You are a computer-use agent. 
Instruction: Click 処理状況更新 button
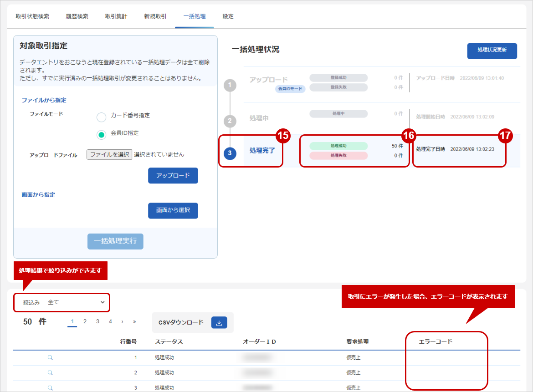click(x=492, y=51)
